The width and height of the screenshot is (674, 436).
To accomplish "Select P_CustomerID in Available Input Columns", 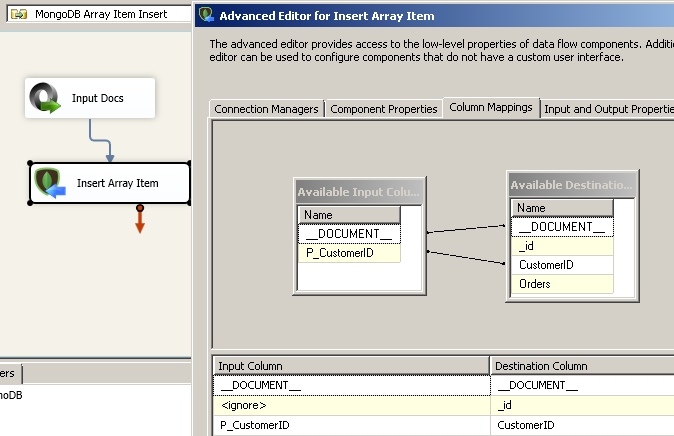I will pyautogui.click(x=349, y=253).
